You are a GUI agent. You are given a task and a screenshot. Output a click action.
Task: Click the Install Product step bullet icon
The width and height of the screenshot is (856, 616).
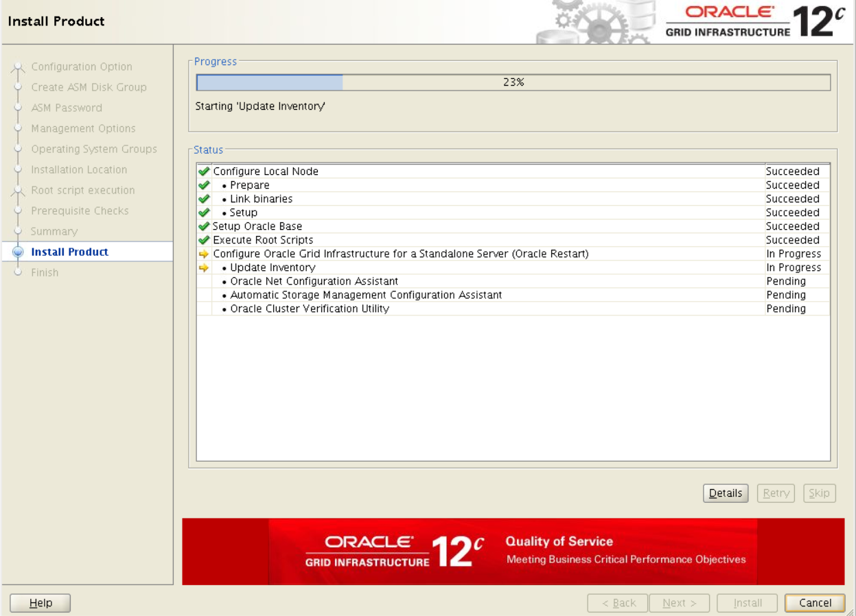[x=18, y=252]
